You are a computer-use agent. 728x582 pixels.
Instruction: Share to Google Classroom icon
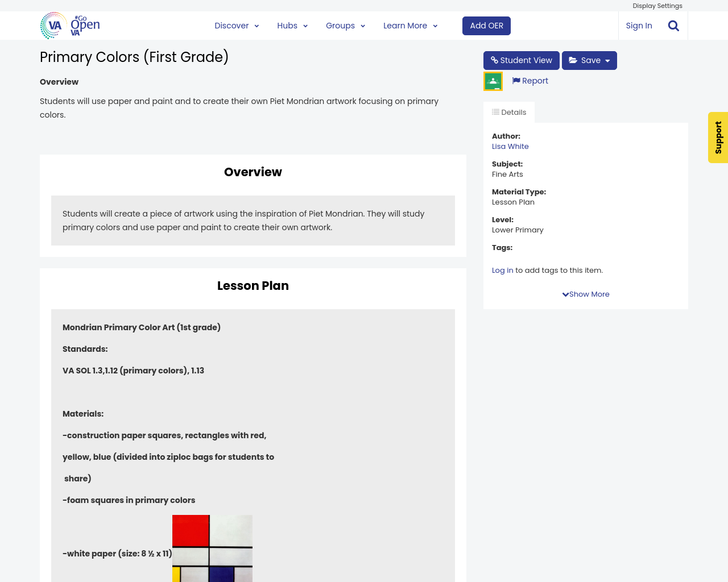pos(493,81)
